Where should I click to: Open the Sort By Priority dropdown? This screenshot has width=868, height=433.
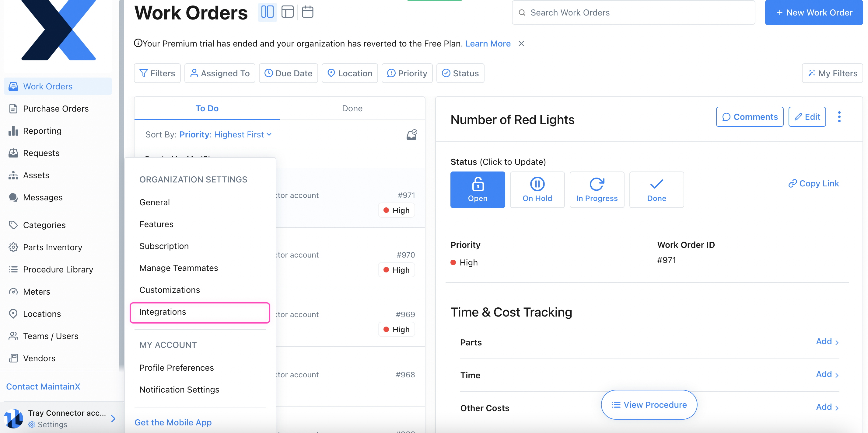[225, 134]
